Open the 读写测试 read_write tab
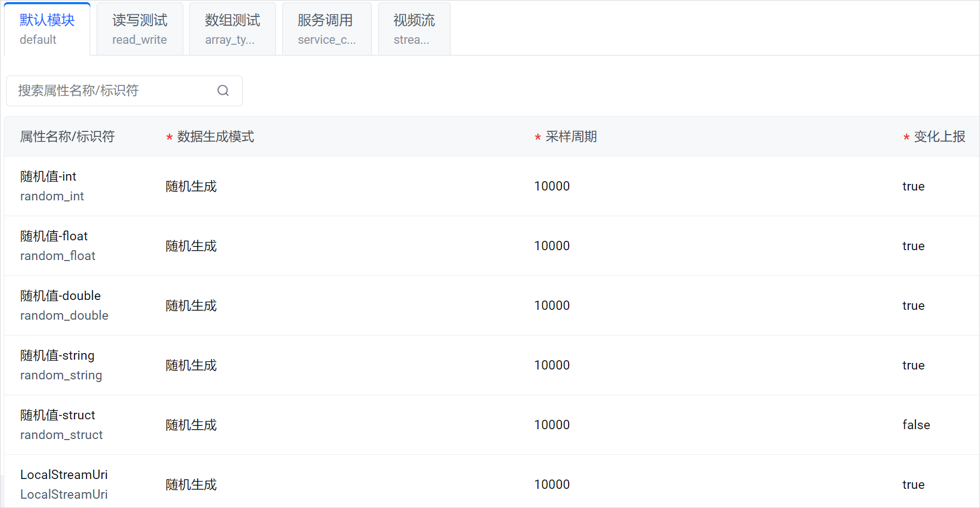The image size is (980, 508). (140, 29)
